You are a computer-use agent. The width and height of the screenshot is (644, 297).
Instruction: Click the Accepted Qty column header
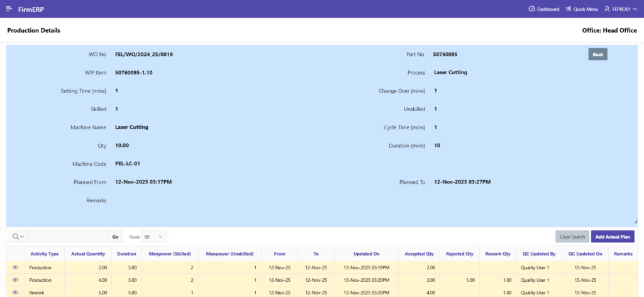tap(421, 254)
